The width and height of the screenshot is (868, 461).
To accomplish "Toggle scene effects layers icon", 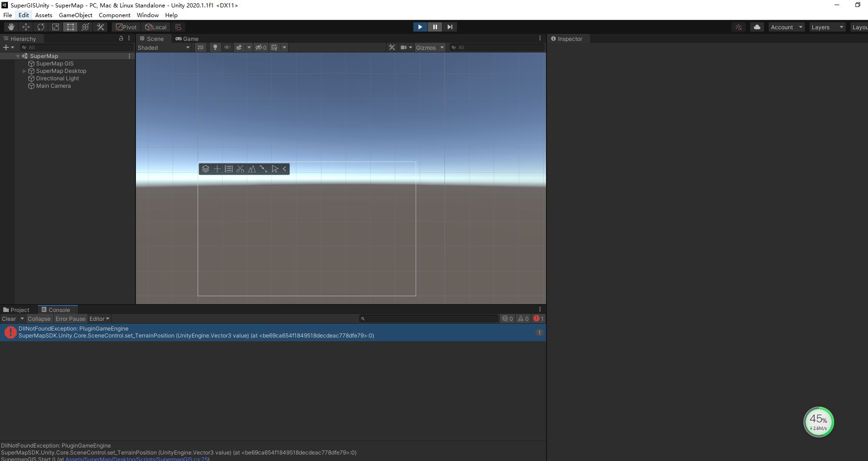I will pyautogui.click(x=239, y=47).
